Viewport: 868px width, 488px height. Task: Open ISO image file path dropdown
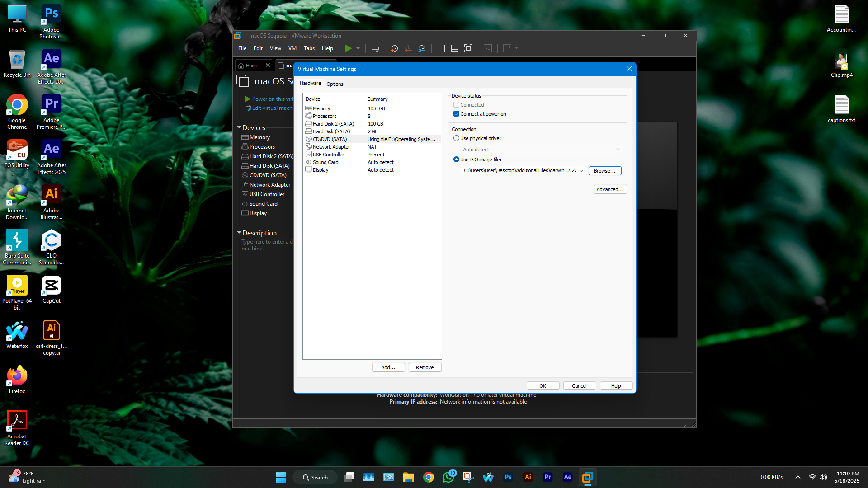point(581,171)
